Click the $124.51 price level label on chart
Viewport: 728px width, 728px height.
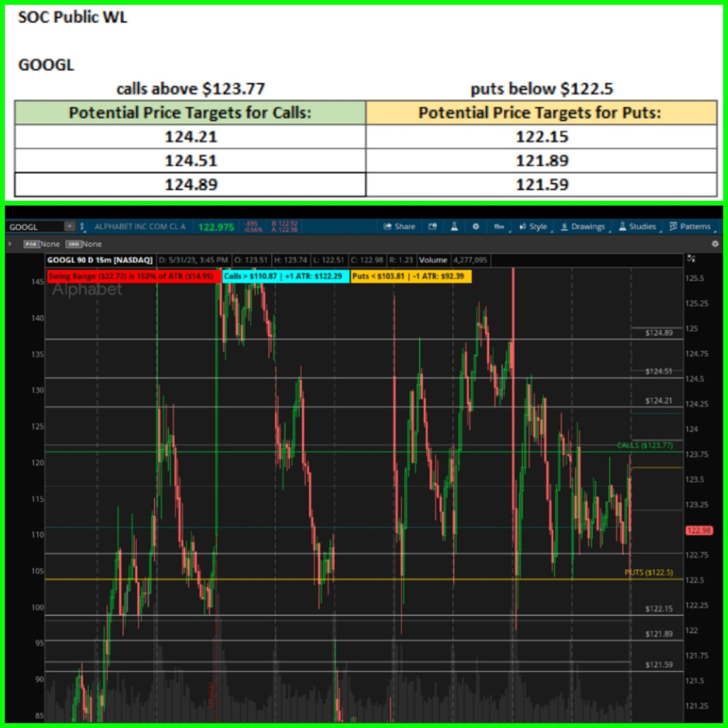(x=658, y=371)
